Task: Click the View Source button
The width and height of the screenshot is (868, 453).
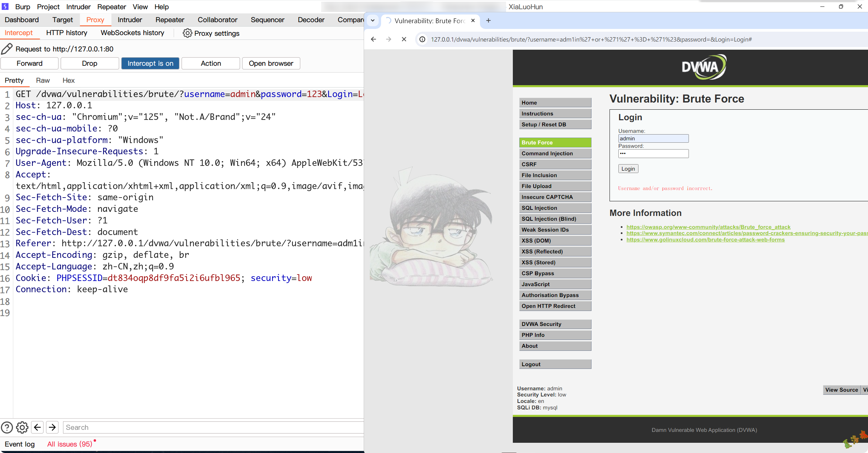Action: 841,390
